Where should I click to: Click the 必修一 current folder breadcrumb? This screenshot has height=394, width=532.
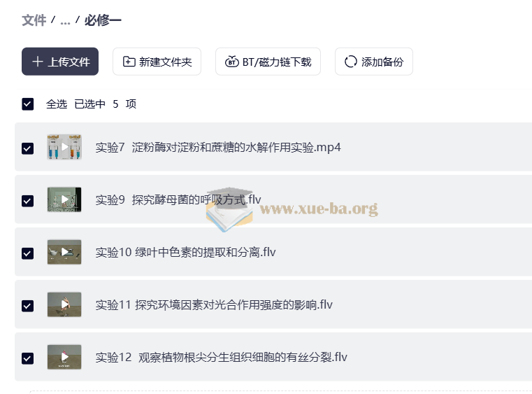(x=103, y=20)
